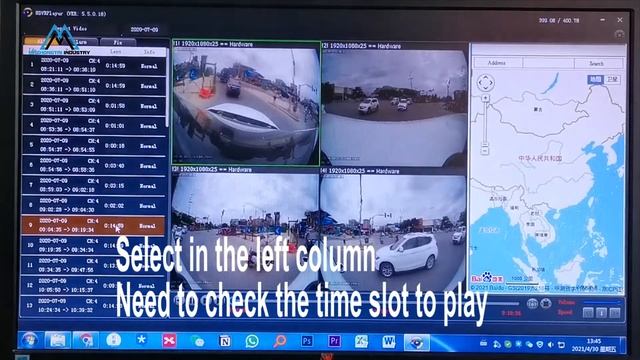This screenshot has width=640, height=360.
Task: Click the address input field on the map
Action: 548,63
